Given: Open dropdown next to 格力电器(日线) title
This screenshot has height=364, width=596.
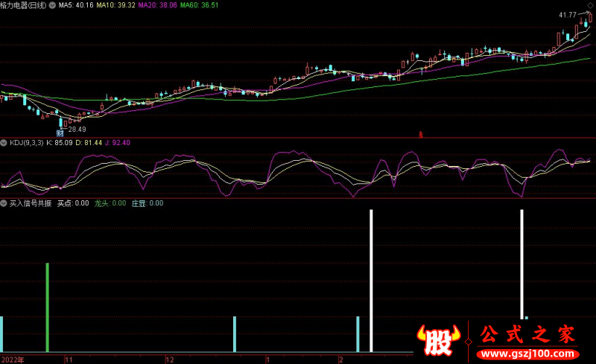Looking at the screenshot, I should [4, 5].
